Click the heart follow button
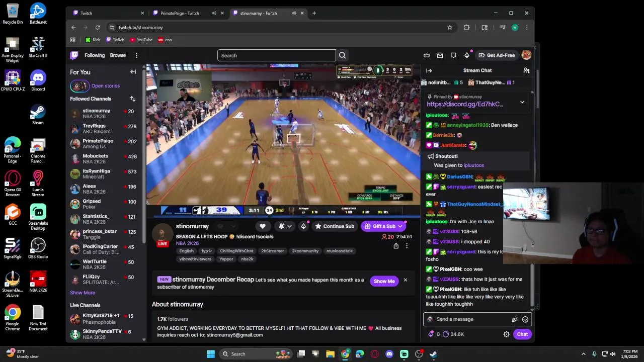644x362 pixels. (263, 226)
